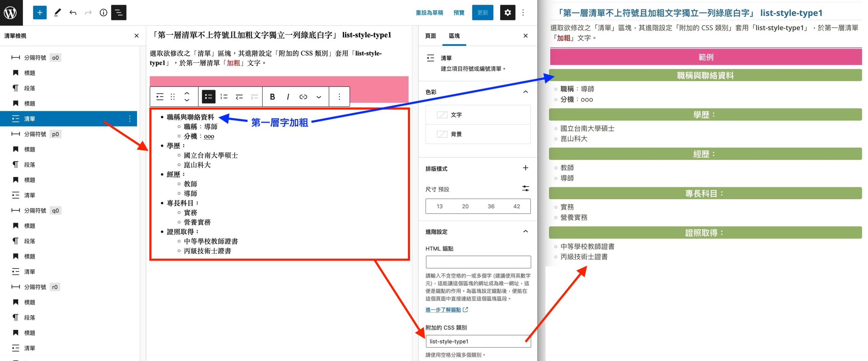Open the document details info icon
868x361 pixels.
103,13
